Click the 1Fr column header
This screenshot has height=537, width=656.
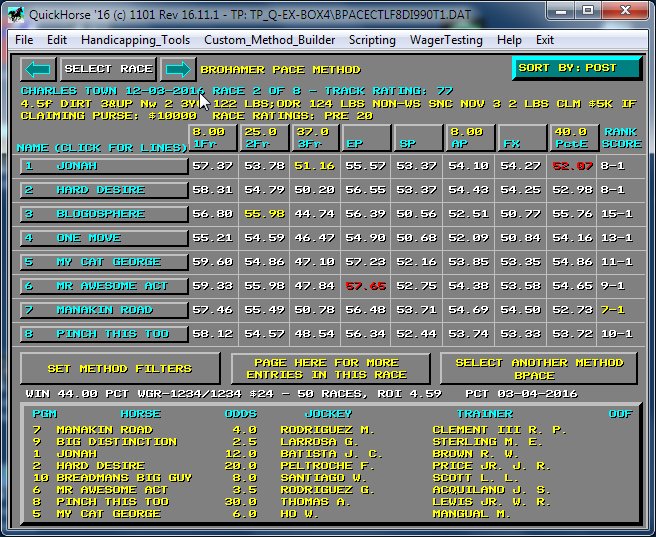point(214,137)
